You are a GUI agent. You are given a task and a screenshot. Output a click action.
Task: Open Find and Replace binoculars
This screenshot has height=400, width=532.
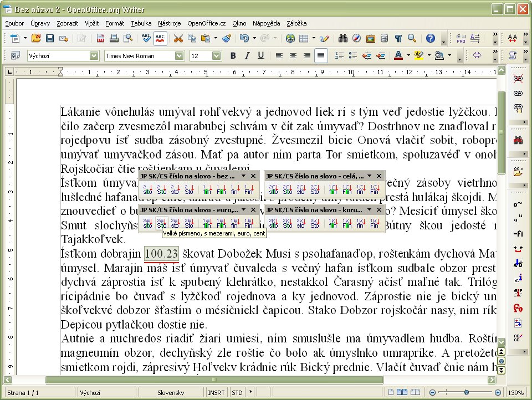click(x=343, y=38)
